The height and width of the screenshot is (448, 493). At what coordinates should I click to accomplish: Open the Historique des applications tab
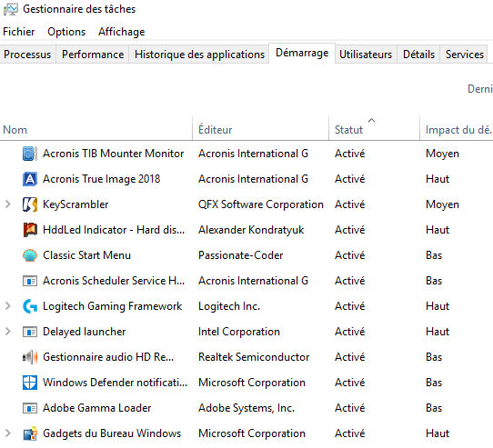click(199, 55)
